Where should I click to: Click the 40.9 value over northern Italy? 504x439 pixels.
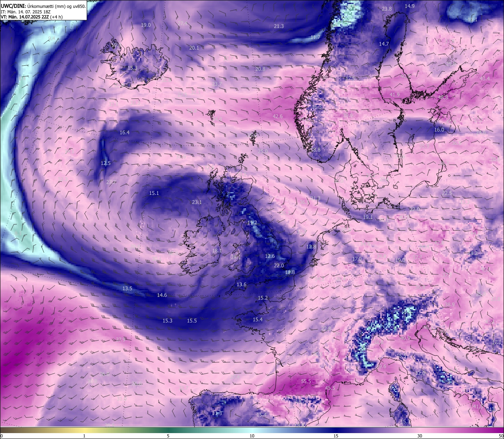tap(405, 338)
